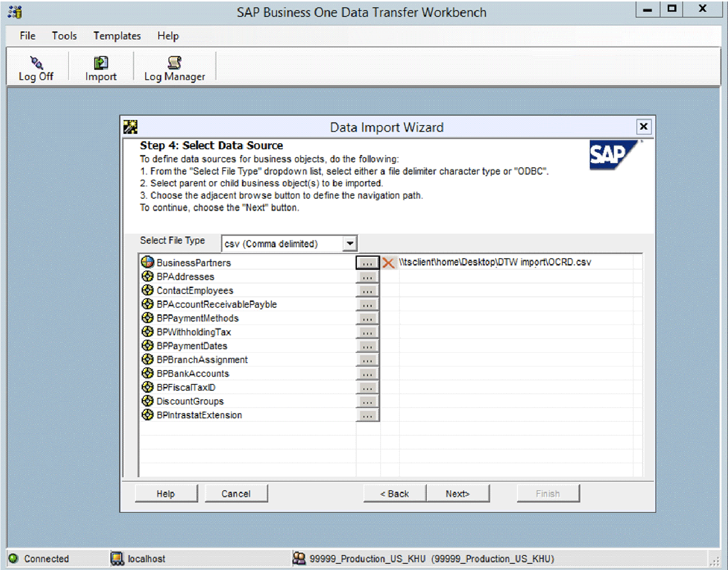This screenshot has width=728, height=570.
Task: Minimize the Data Transfer Workbench window
Action: click(x=647, y=9)
